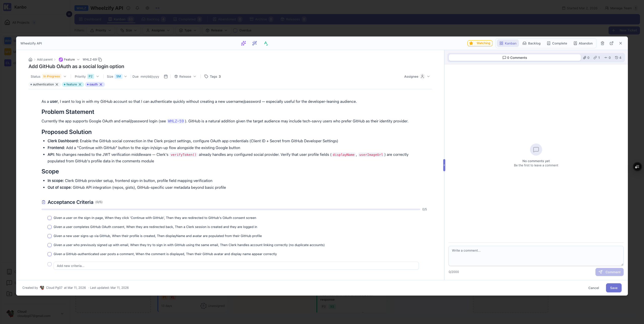Copy the WHLZ-69 ticket ID

[x=100, y=59]
